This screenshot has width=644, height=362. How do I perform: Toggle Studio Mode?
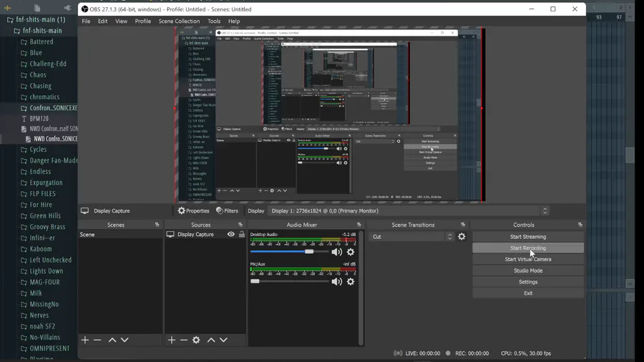528,270
